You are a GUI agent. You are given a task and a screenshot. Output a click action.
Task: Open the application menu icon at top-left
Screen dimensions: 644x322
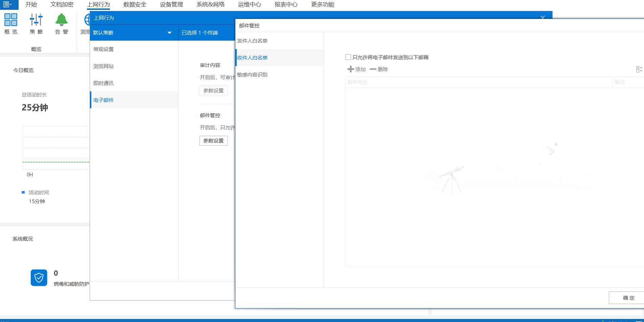[7, 4]
